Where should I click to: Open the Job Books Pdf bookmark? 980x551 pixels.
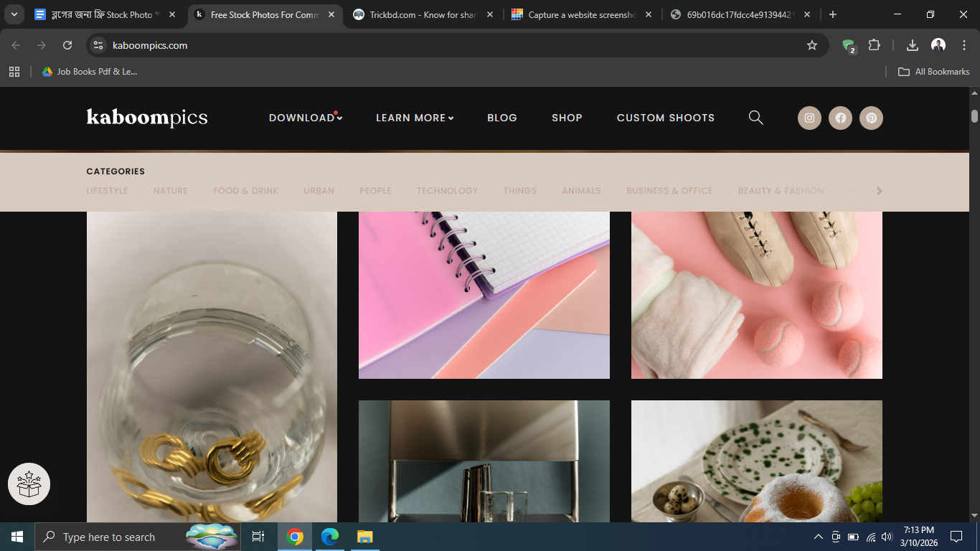pyautogui.click(x=90, y=72)
